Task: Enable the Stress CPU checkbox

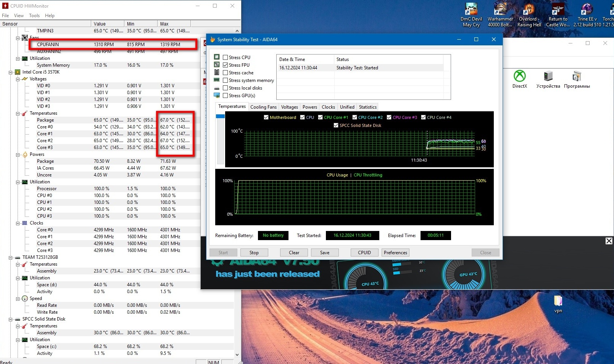Action: (x=226, y=58)
